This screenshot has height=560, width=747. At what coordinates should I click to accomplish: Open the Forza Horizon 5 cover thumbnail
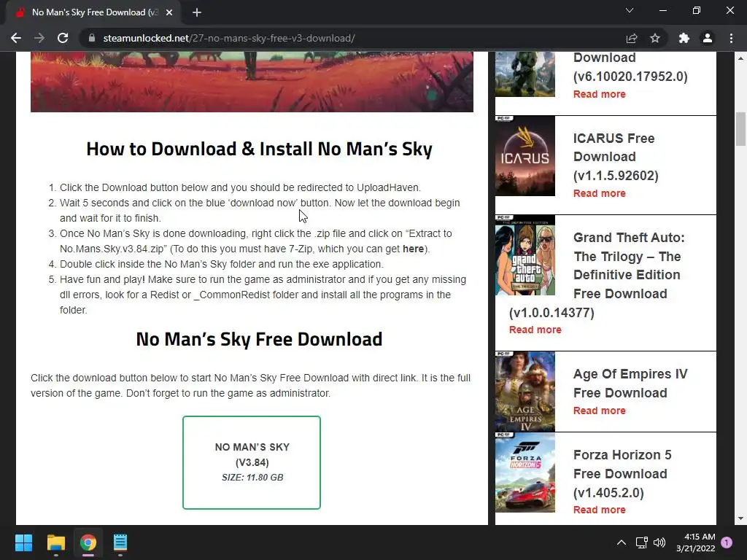coord(525,472)
